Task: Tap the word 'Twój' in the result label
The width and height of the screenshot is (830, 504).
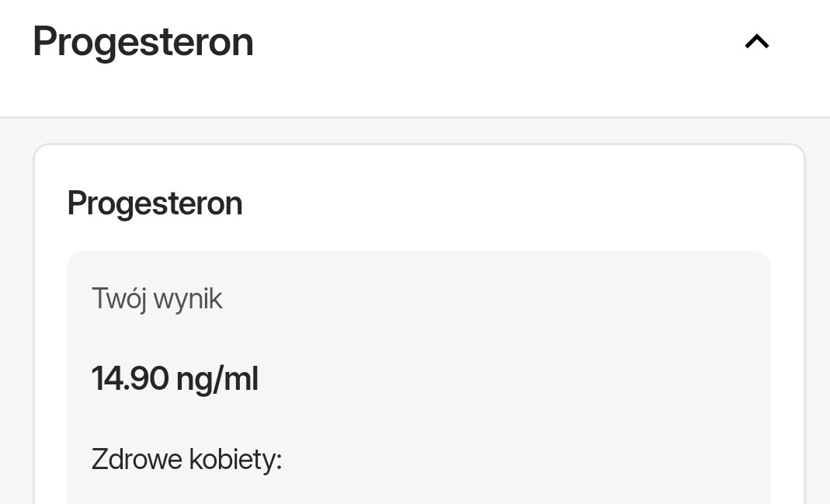Action: coord(119,299)
